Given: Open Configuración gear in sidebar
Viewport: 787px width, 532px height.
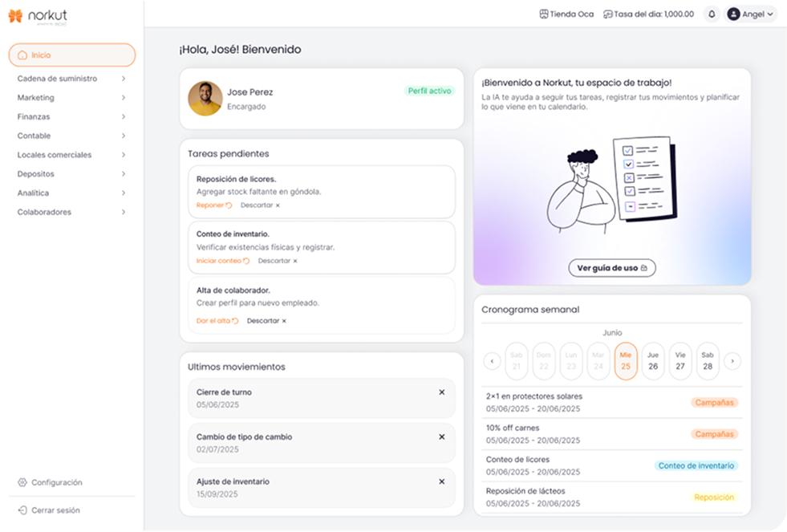Looking at the screenshot, I should point(22,482).
